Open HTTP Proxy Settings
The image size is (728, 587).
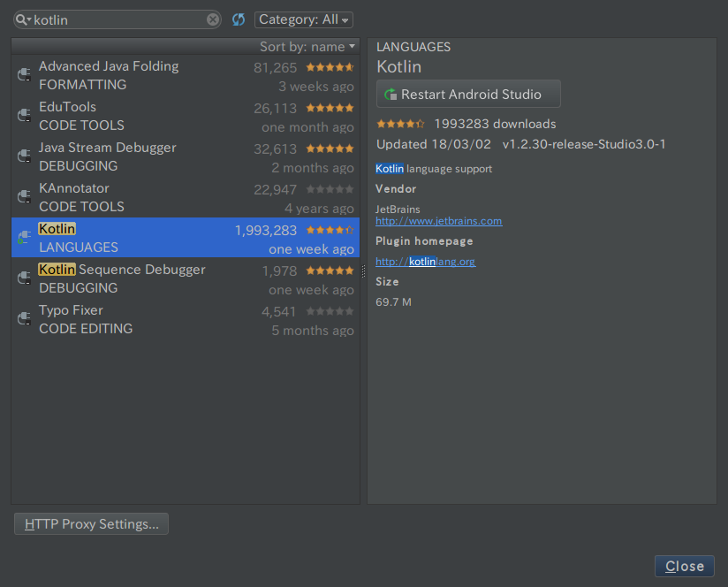coord(92,524)
